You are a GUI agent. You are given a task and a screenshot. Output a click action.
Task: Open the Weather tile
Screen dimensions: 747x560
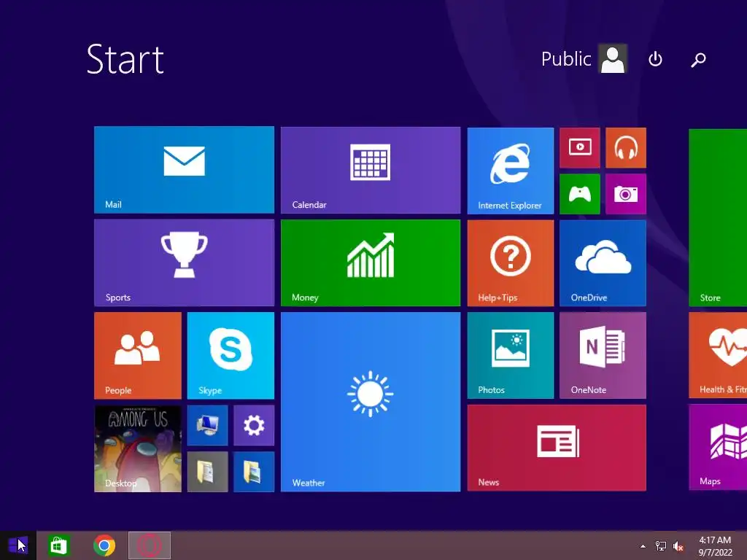click(x=371, y=402)
